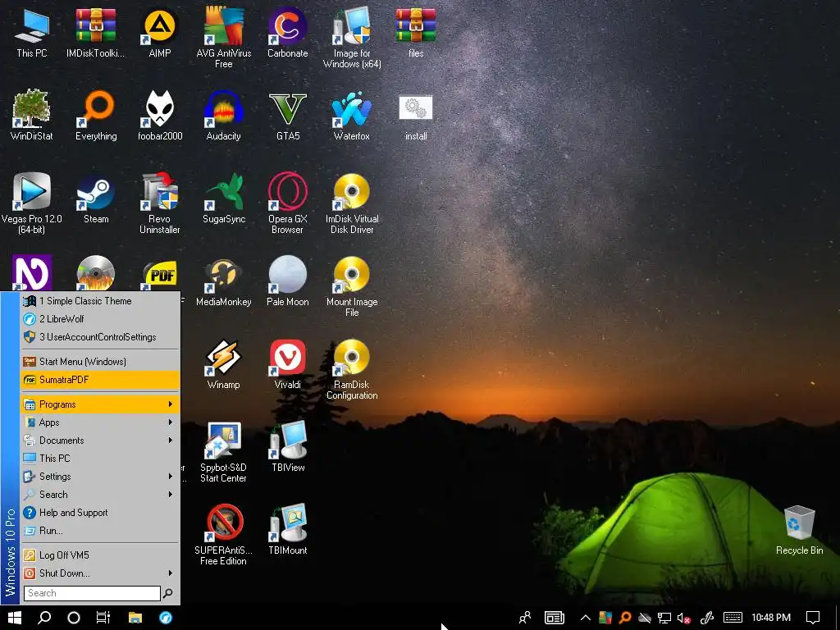
Task: Select Image for Windows (x64) icon
Action: point(352,38)
